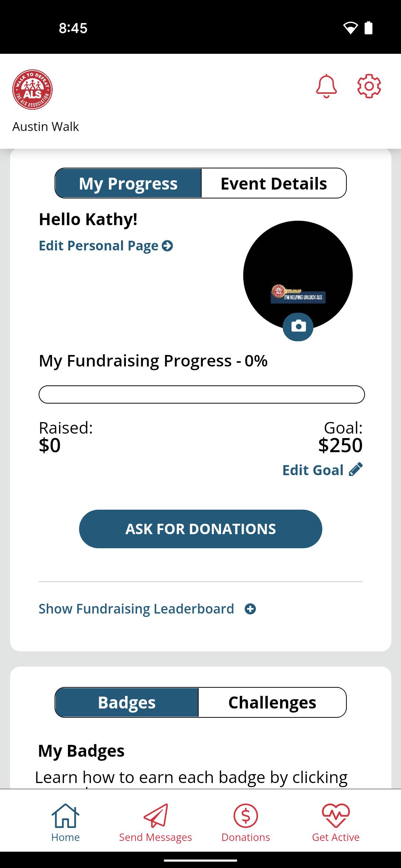
Task: Select the Challenges segment
Action: click(272, 702)
